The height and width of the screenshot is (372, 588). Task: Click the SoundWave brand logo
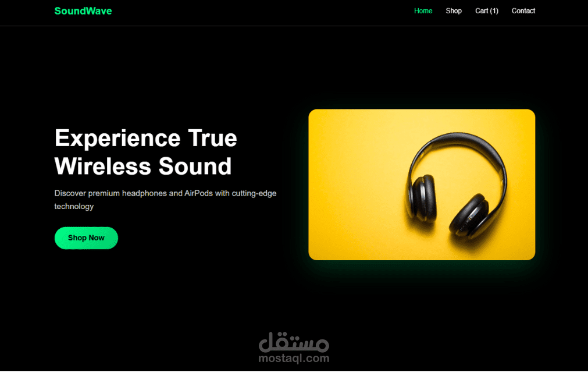(x=83, y=11)
